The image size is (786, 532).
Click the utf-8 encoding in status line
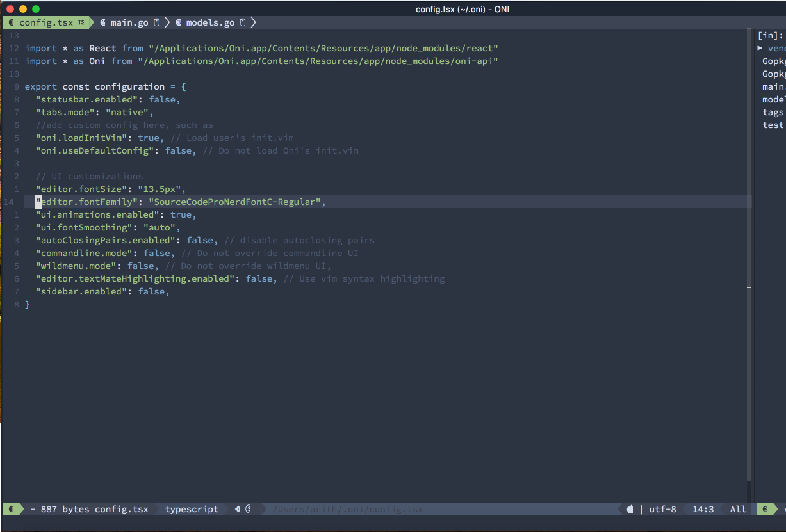[x=662, y=509]
